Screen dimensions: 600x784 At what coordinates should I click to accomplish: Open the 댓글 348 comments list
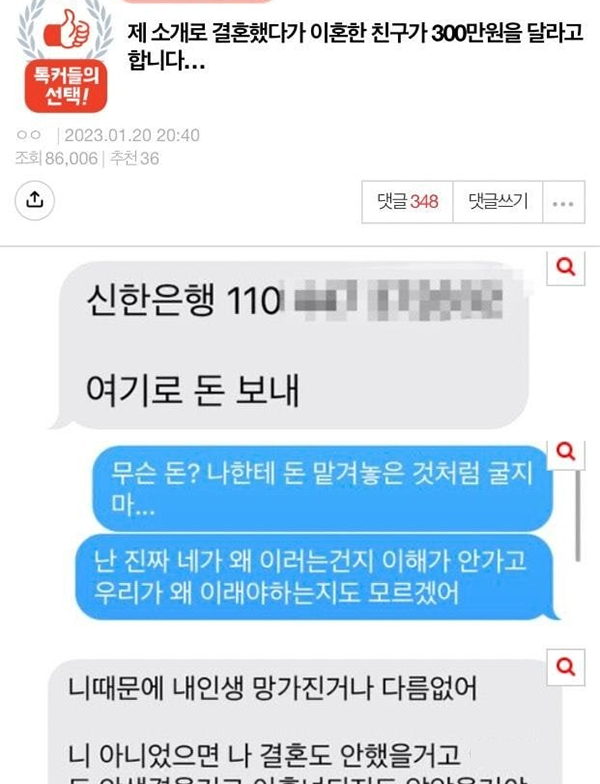[x=408, y=202]
